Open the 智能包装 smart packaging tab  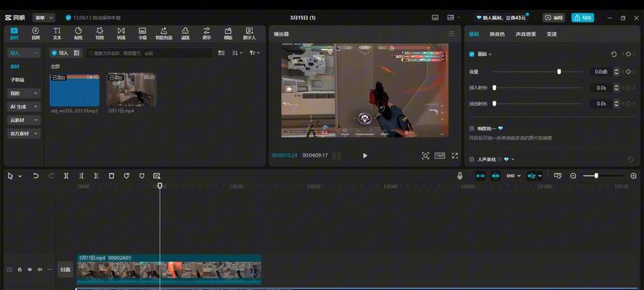[x=164, y=33]
